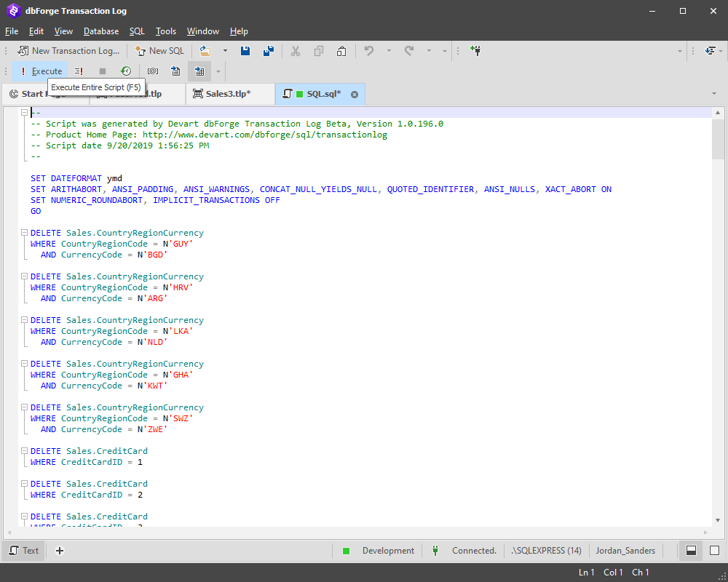728x582 pixels.
Task: Expand the Redo history dropdown
Action: [429, 51]
